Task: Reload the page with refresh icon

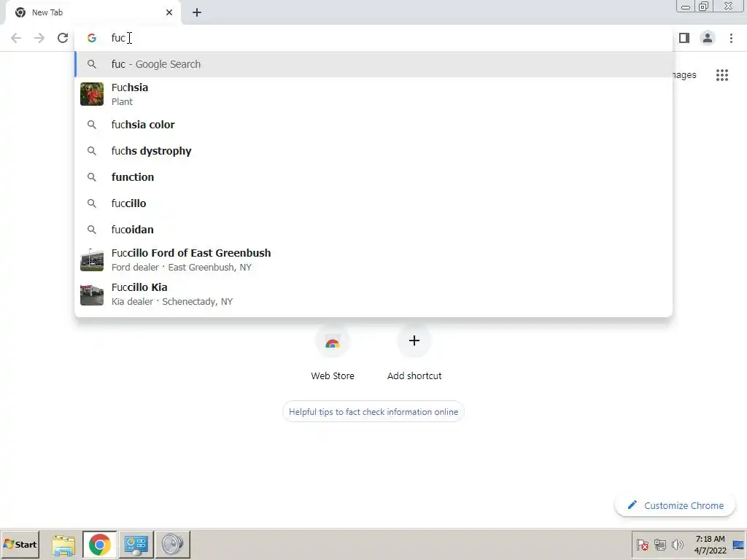Action: point(63,38)
